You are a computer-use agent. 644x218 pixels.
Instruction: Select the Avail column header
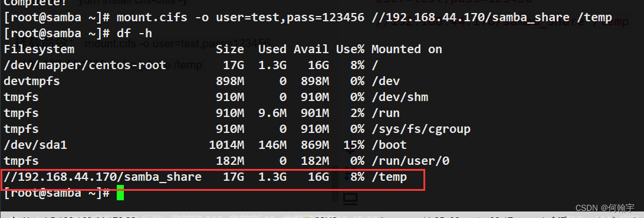pyautogui.click(x=311, y=50)
